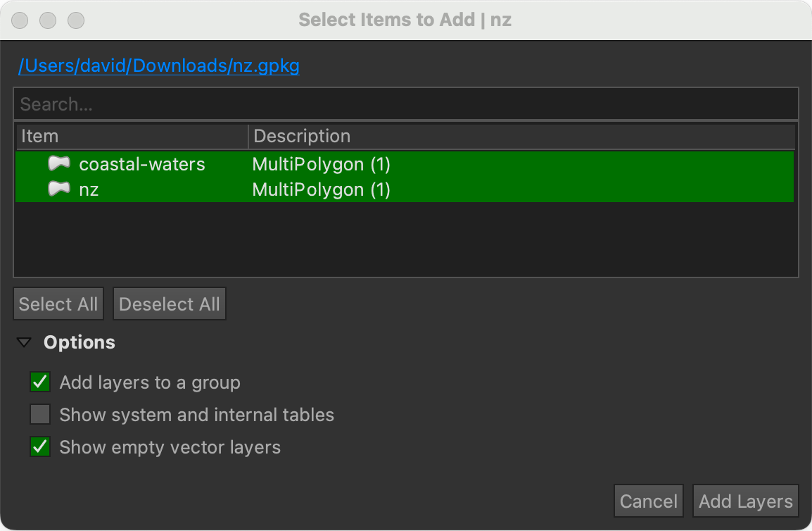Cancel the dialog
The height and width of the screenshot is (531, 812).
coord(648,501)
